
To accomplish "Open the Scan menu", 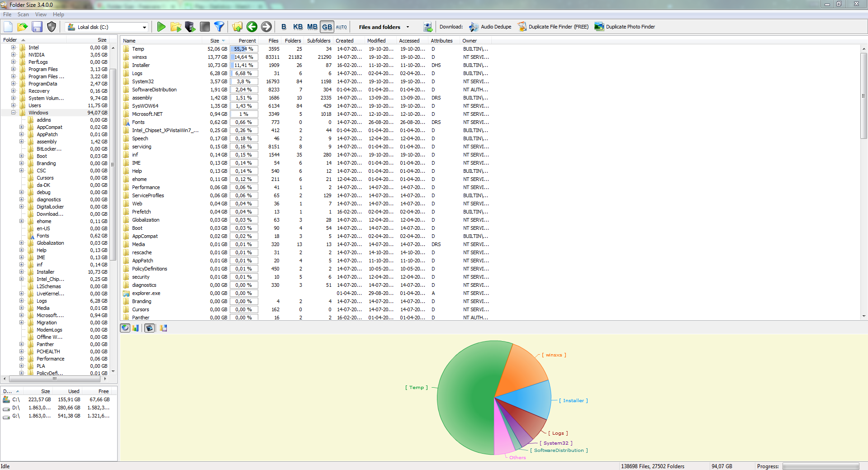I will click(x=23, y=14).
